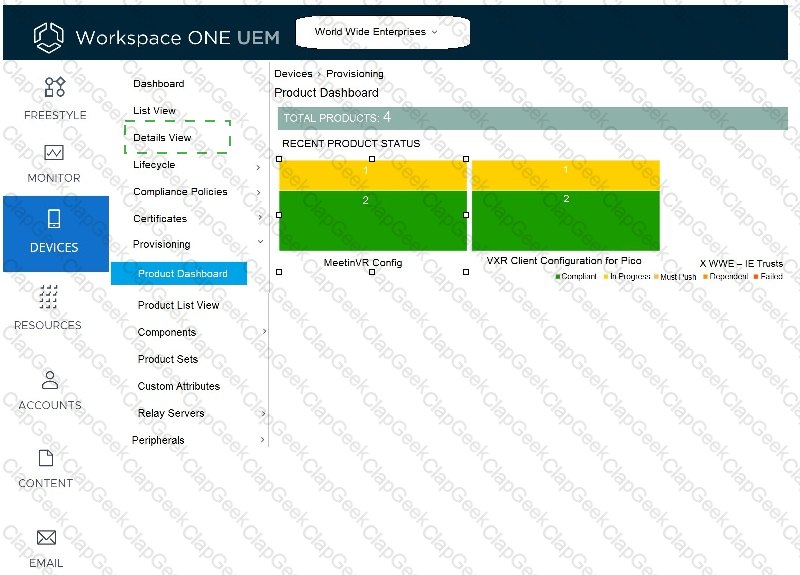Click the MeetinVR Config chart label

click(x=363, y=263)
